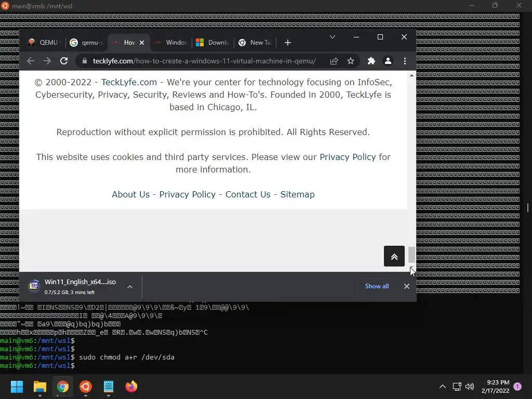Switch to the Ubuntu terminal taskbar icon
The image size is (532, 399).
[x=86, y=387]
